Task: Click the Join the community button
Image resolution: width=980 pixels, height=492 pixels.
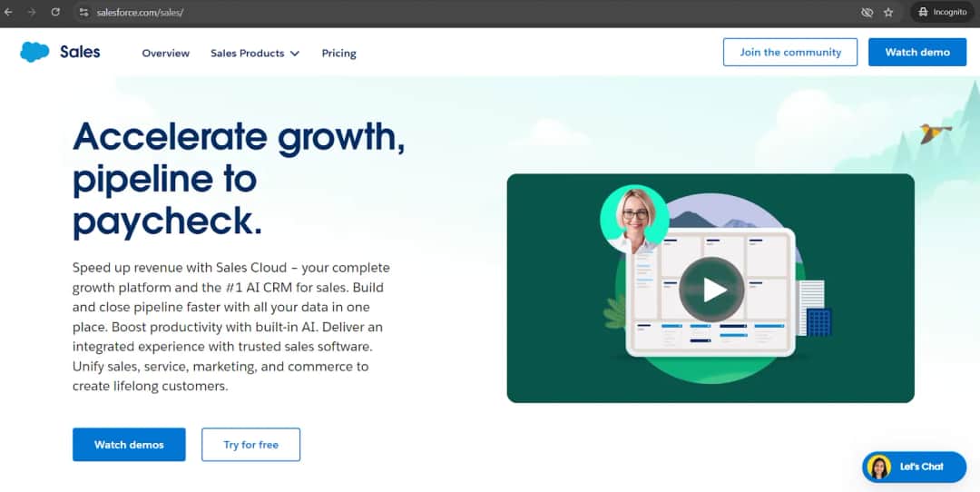Action: pyautogui.click(x=790, y=52)
